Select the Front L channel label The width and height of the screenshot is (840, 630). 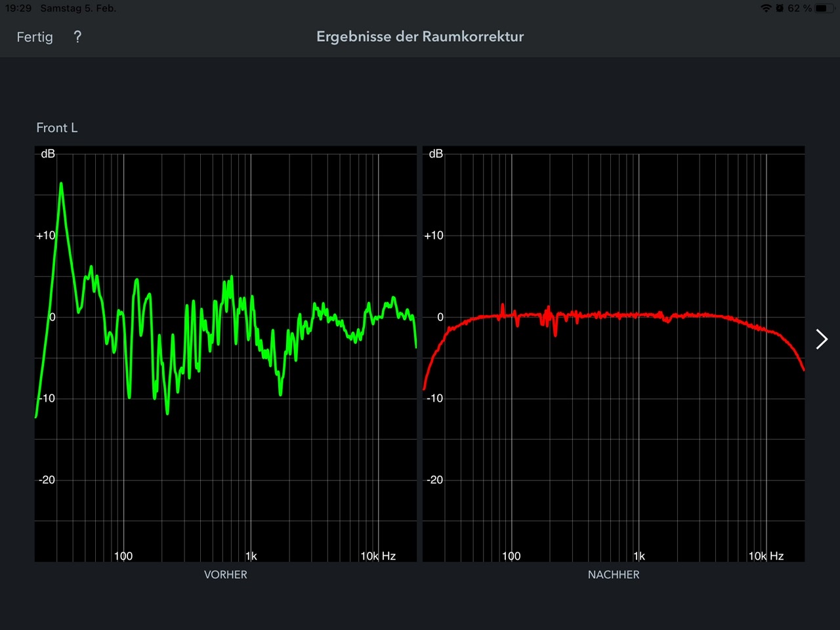pyautogui.click(x=57, y=128)
